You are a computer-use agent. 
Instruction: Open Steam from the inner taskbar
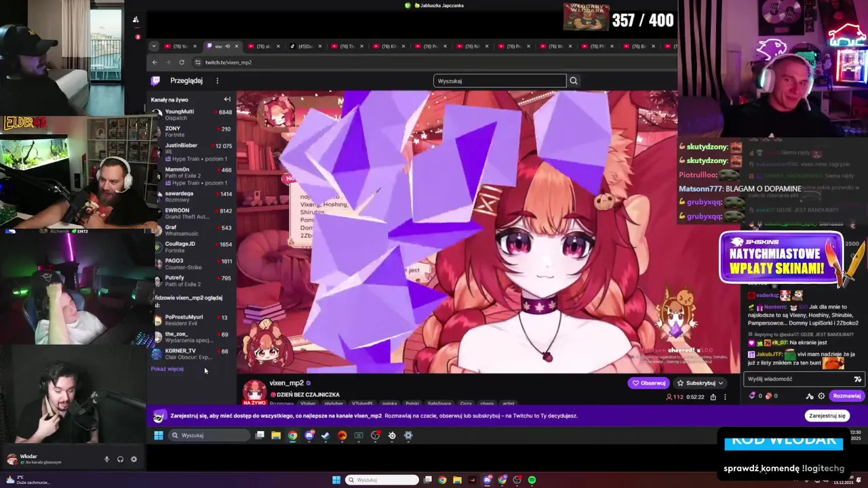click(325, 435)
